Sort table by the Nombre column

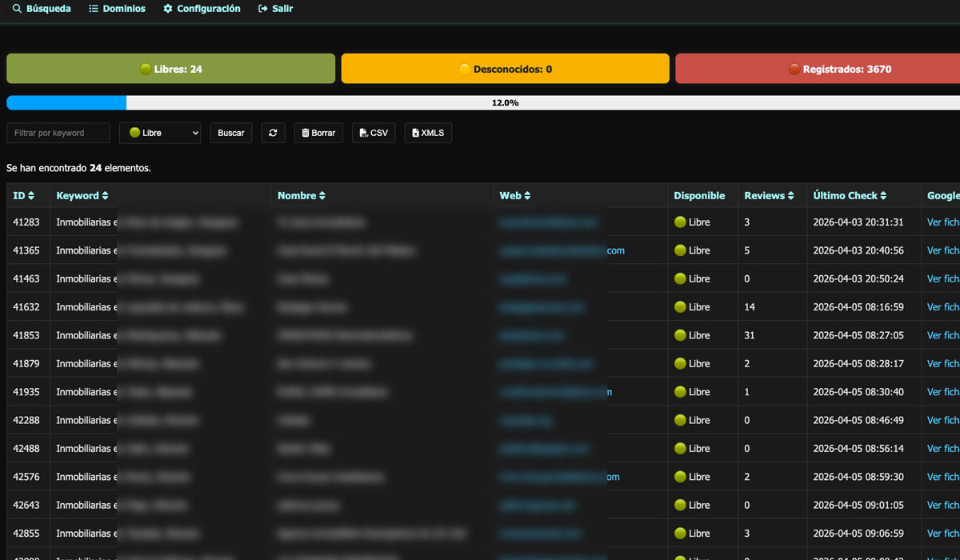[x=302, y=195]
